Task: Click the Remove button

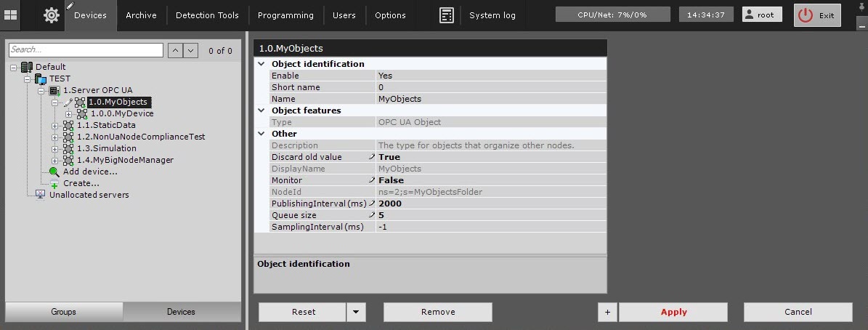Action: pos(438,312)
